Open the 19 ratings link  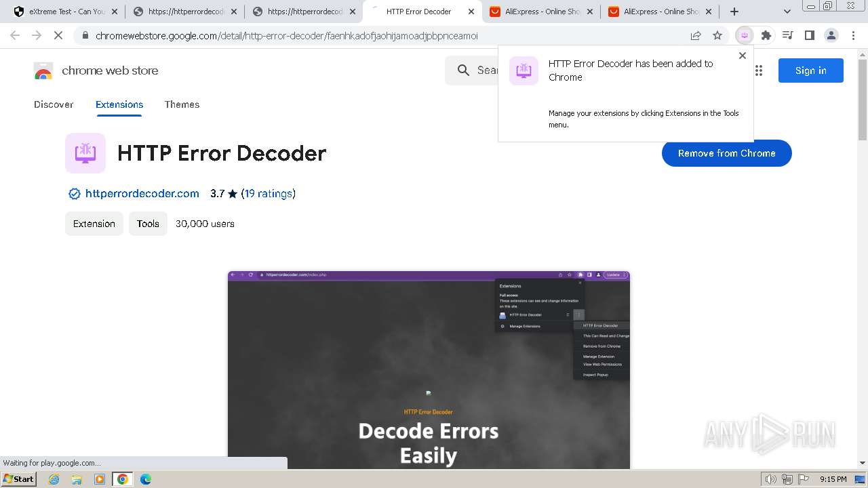click(269, 194)
